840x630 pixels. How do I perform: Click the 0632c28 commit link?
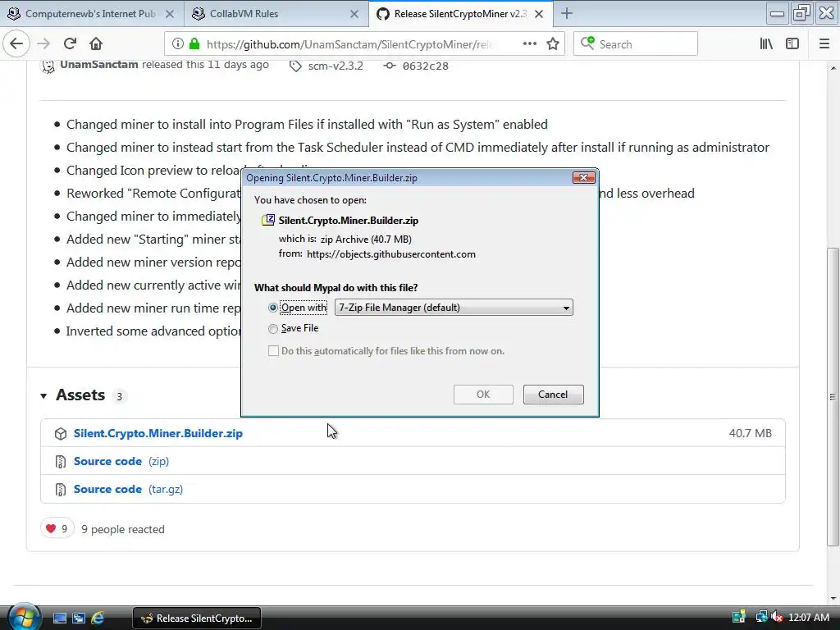coord(426,66)
